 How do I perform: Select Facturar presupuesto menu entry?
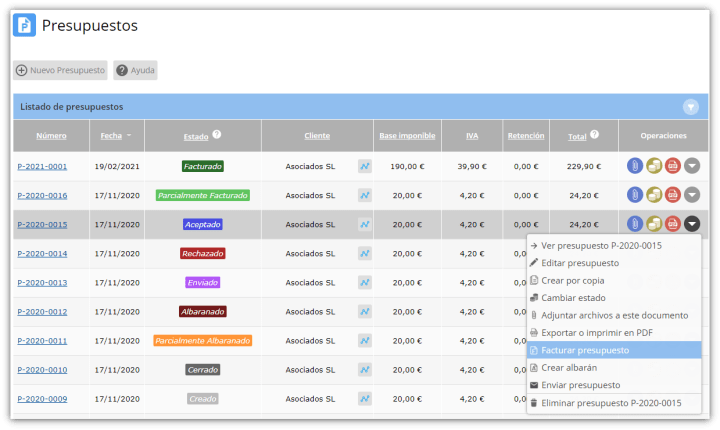coord(614,350)
